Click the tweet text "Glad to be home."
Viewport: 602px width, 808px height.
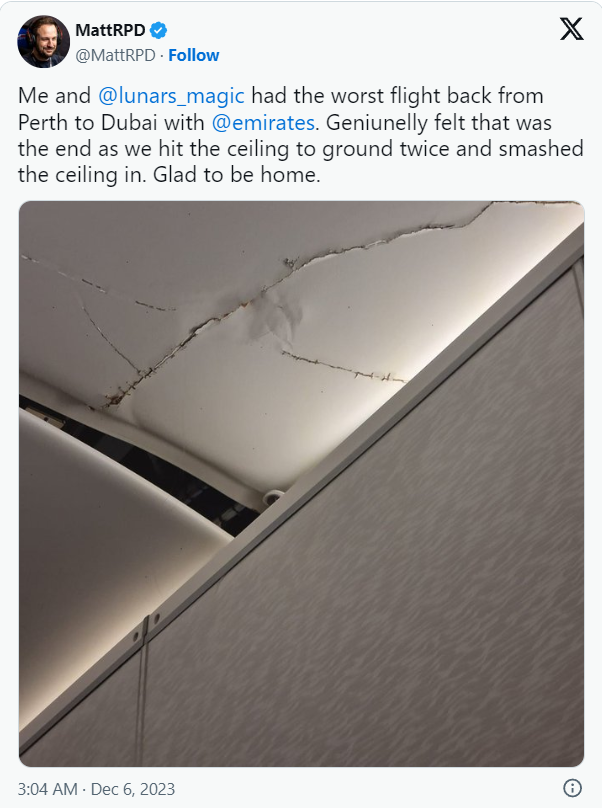coord(237,175)
